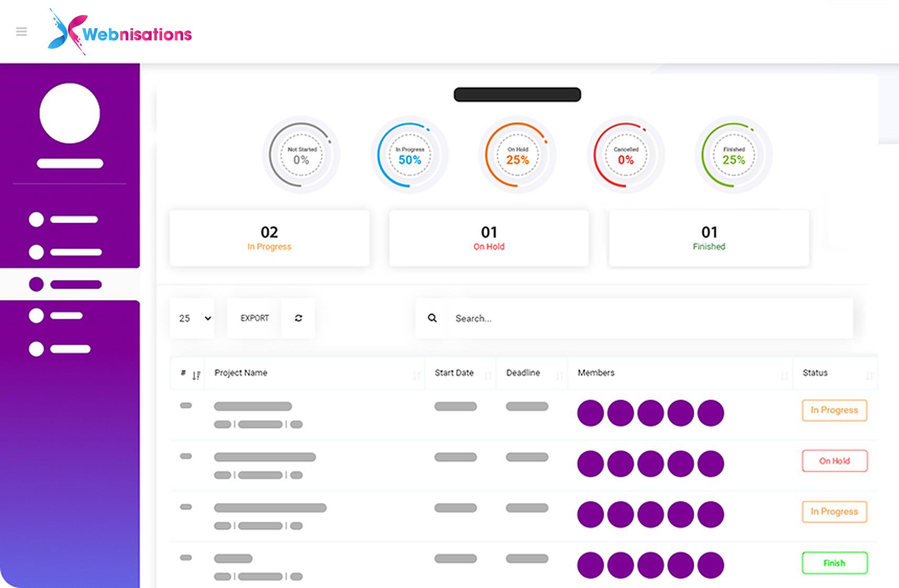Screen dimensions: 899x588
Task: Click the green Finish status button
Action: coord(834,563)
